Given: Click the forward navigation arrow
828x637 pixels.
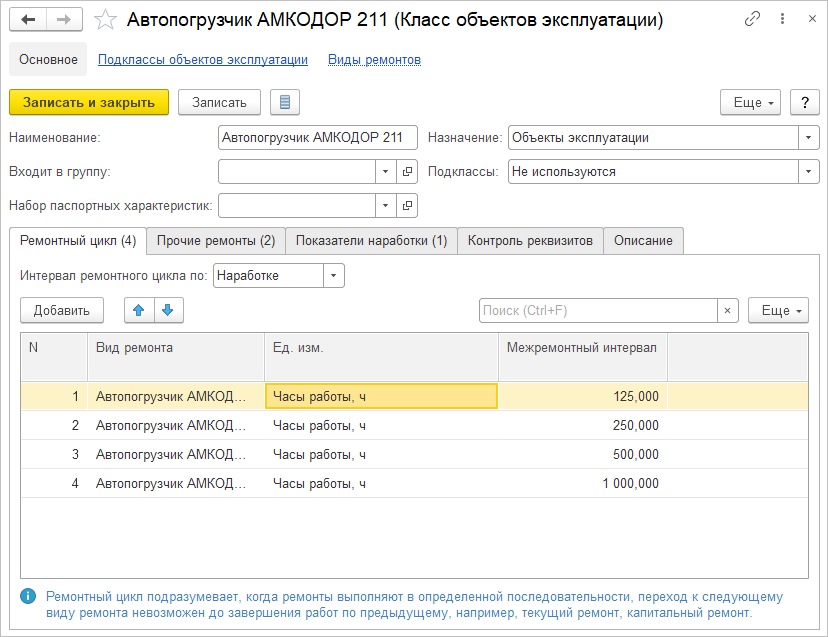Looking at the screenshot, I should click(x=64, y=20).
